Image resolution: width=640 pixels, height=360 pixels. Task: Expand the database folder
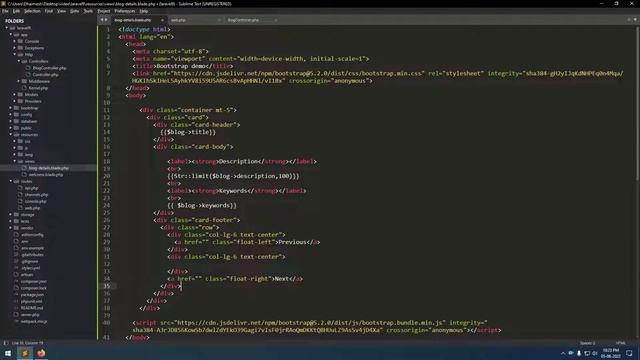pyautogui.click(x=11, y=121)
